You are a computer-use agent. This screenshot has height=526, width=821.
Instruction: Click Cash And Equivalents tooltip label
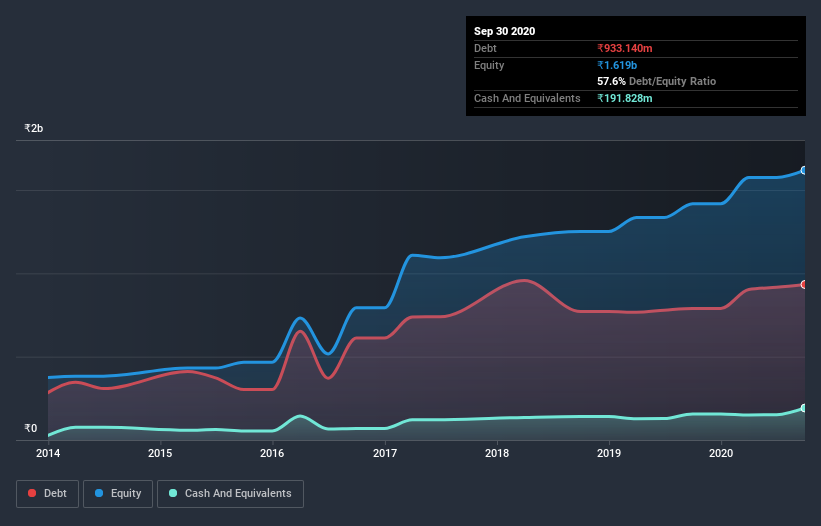(x=527, y=98)
